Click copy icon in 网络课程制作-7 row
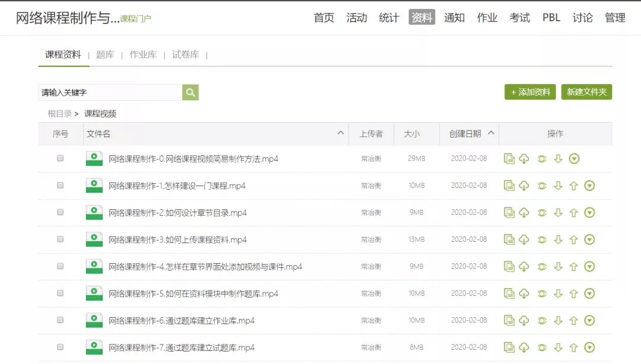 point(509,347)
